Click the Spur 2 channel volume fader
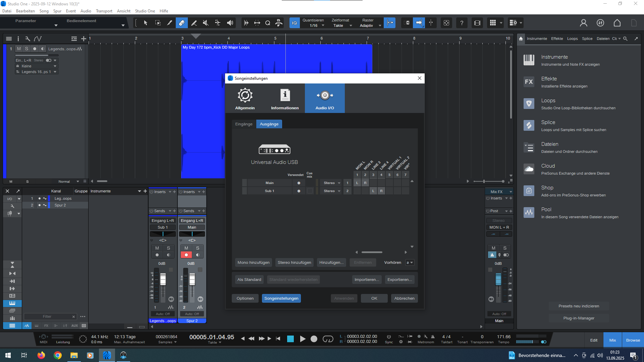644x362 pixels. 192,279
